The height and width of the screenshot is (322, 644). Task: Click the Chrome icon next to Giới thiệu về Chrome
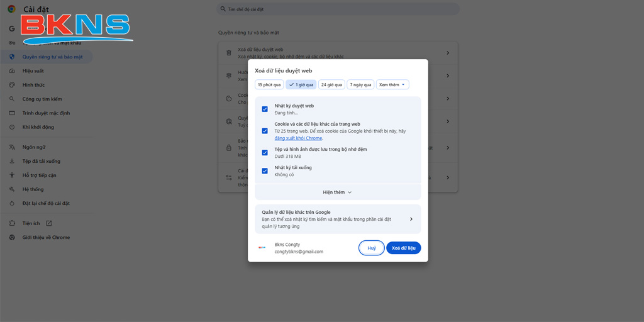tap(12, 237)
